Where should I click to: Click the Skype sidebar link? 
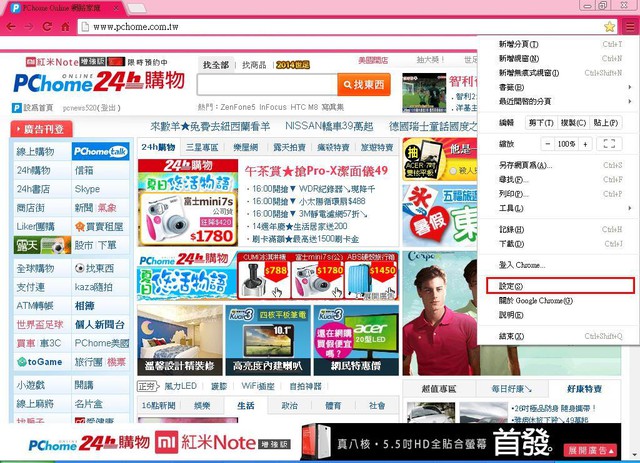click(x=87, y=189)
